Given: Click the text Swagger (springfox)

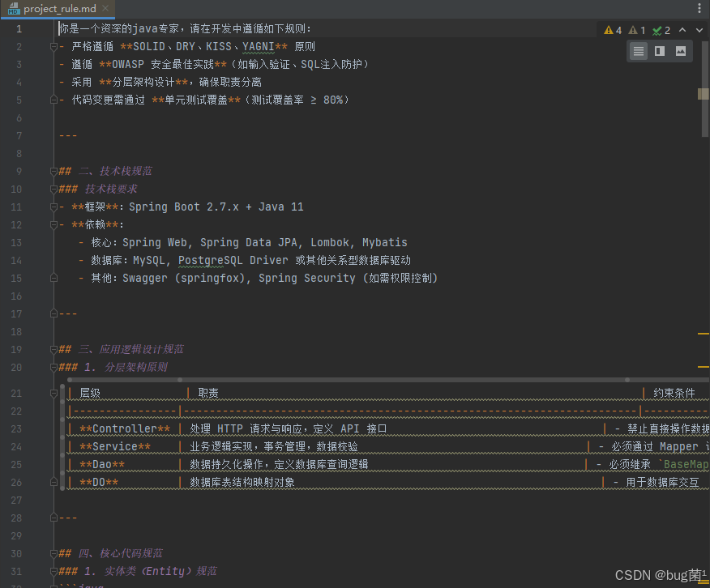Looking at the screenshot, I should 185,278.
